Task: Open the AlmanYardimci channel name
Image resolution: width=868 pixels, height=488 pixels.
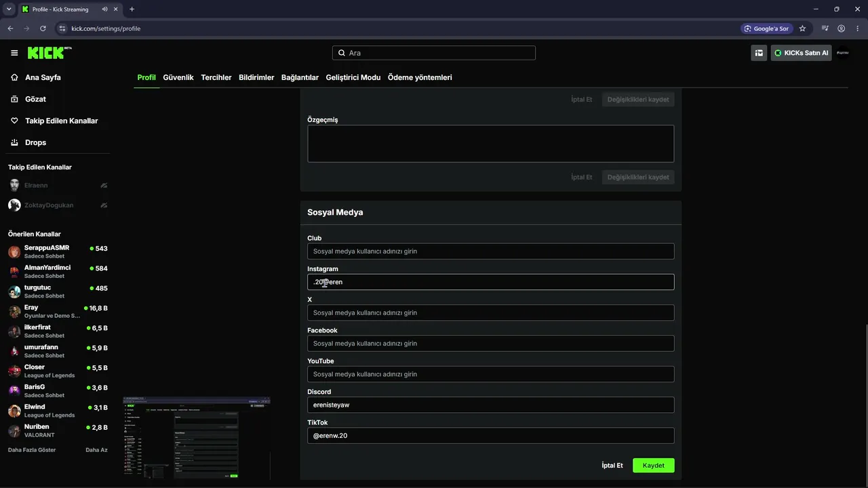Action: point(47,268)
